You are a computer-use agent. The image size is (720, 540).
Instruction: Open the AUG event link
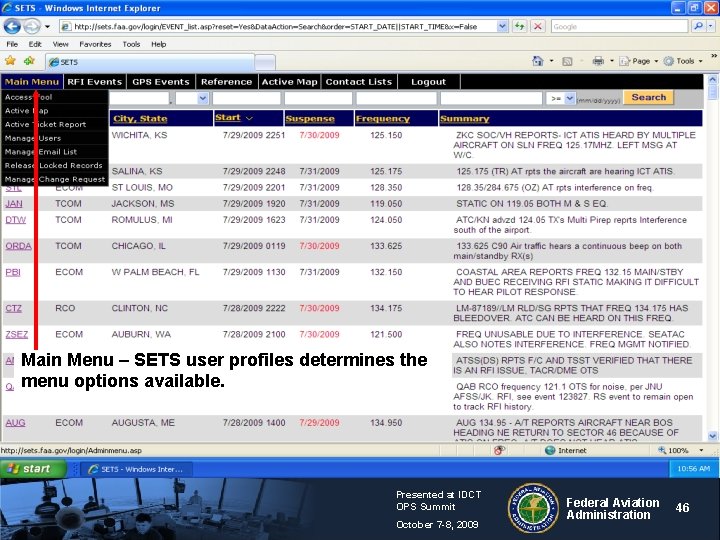pyautogui.click(x=15, y=422)
